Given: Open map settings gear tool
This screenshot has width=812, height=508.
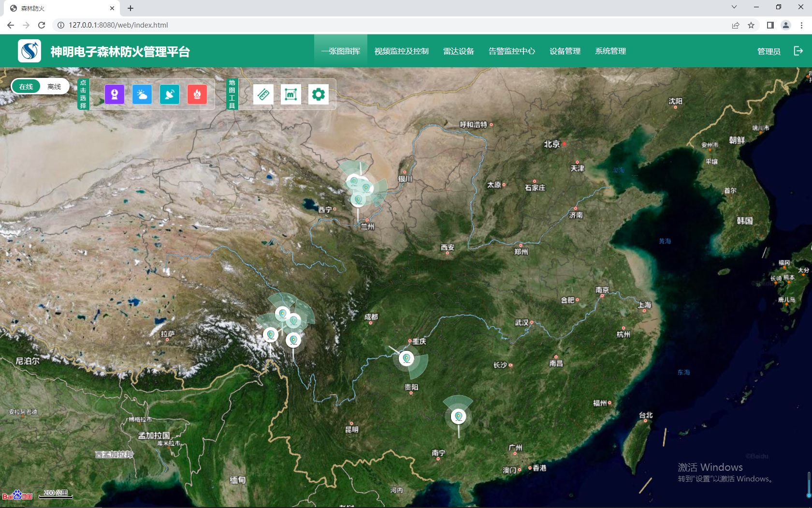Looking at the screenshot, I should pyautogui.click(x=319, y=94).
